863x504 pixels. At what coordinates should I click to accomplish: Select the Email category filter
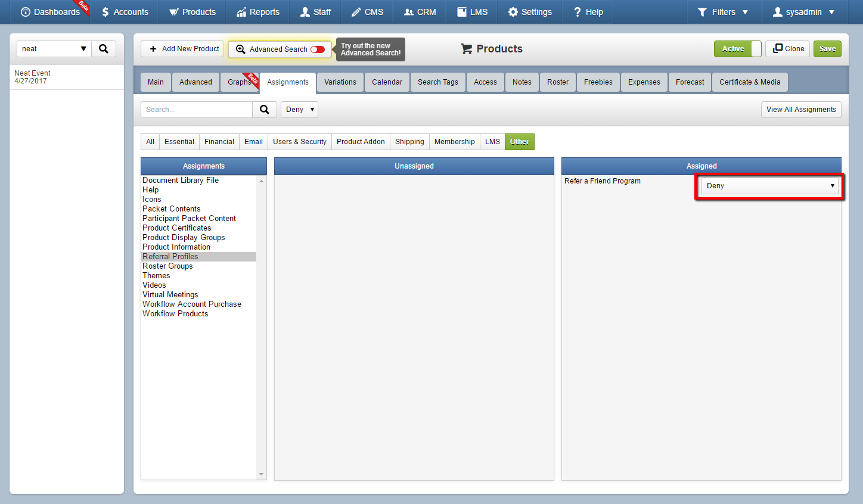point(253,142)
